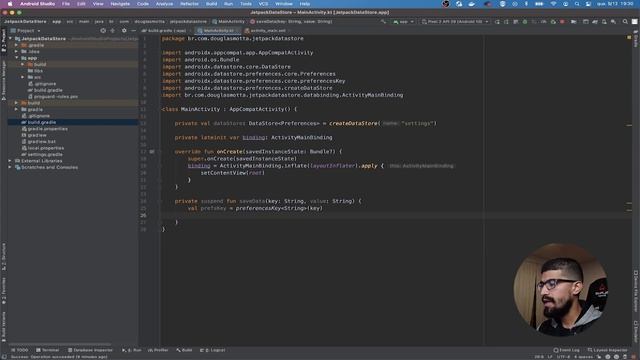Open the Run tool window

pos(131,350)
